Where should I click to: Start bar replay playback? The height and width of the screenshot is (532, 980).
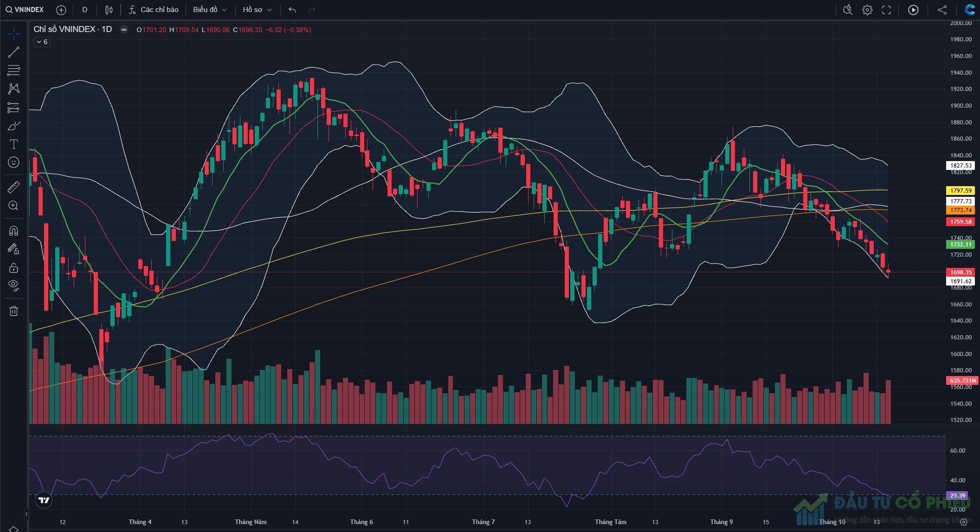[x=913, y=10]
